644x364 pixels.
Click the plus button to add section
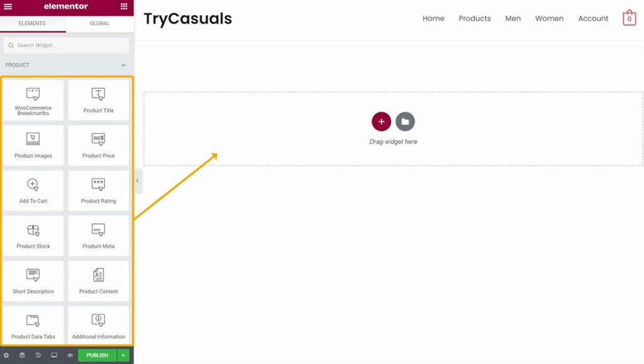coord(381,121)
